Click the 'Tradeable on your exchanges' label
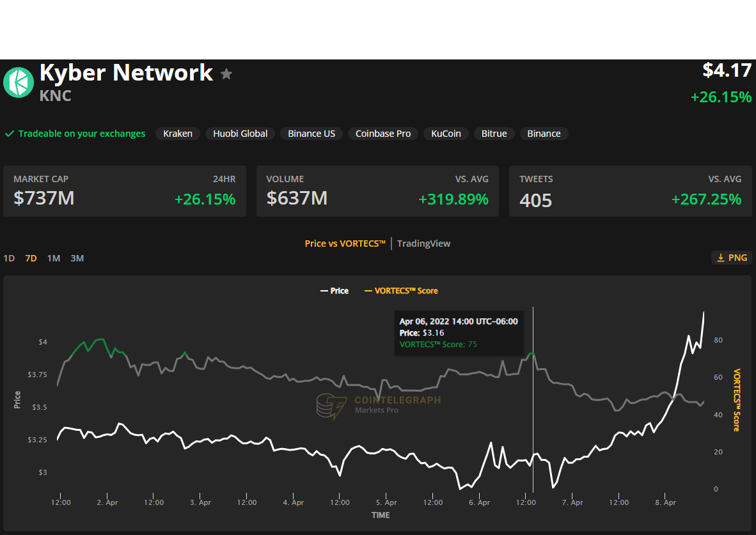 [x=81, y=134]
